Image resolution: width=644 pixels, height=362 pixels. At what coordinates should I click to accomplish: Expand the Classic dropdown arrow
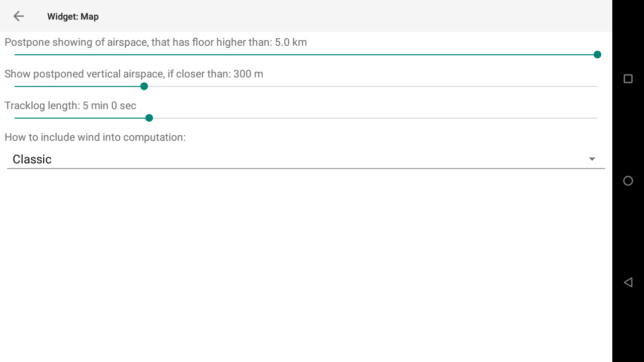tap(592, 159)
